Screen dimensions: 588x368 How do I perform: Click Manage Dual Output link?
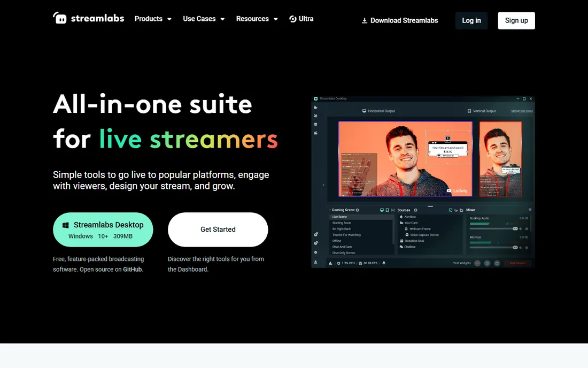pyautogui.click(x=522, y=111)
